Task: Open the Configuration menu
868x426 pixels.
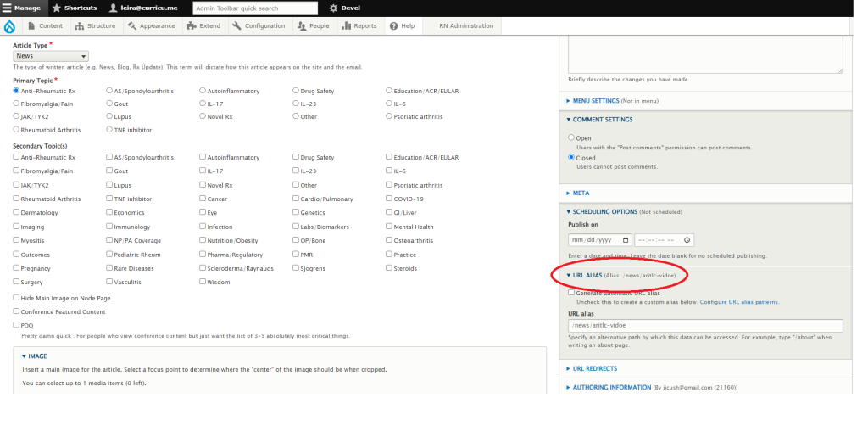Action: [259, 26]
